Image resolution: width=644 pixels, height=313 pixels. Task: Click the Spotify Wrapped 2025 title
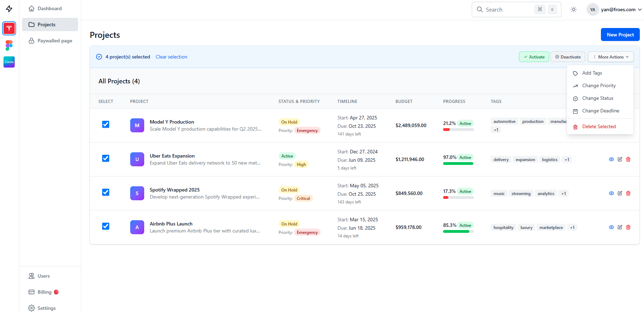pos(175,190)
